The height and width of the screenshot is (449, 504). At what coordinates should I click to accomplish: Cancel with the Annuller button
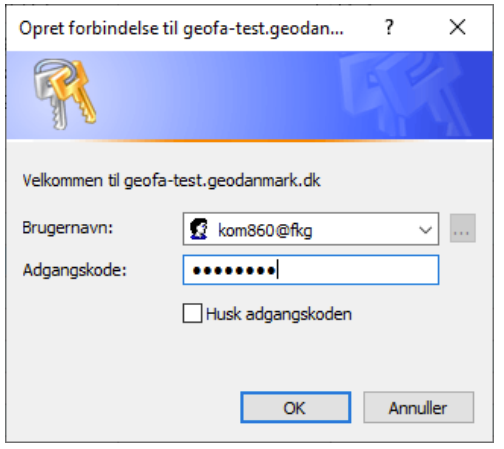coord(418,407)
